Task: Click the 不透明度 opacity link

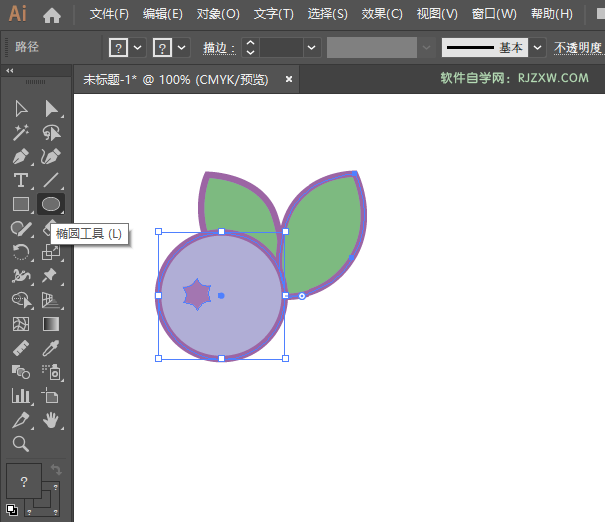Action: point(578,48)
